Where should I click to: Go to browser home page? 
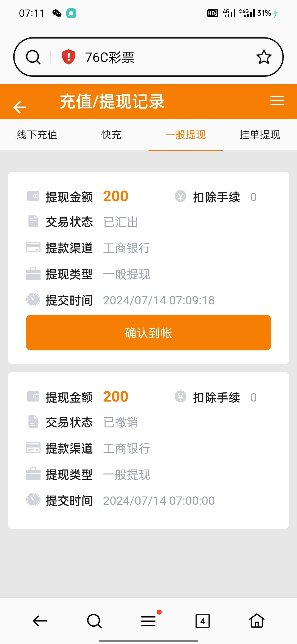click(257, 621)
